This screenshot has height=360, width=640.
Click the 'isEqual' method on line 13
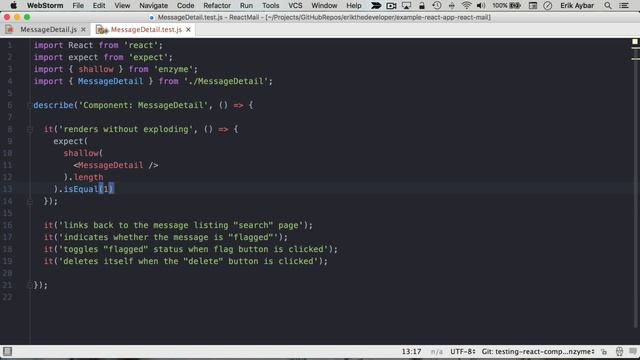[x=81, y=189]
